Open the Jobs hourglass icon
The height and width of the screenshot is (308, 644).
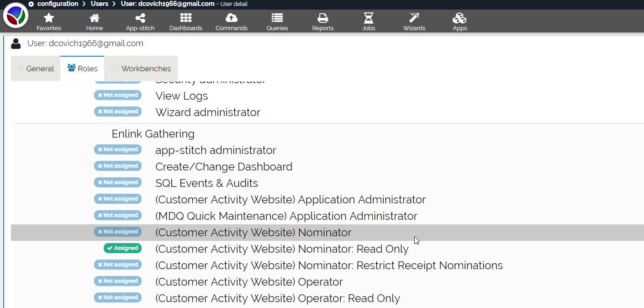368,18
